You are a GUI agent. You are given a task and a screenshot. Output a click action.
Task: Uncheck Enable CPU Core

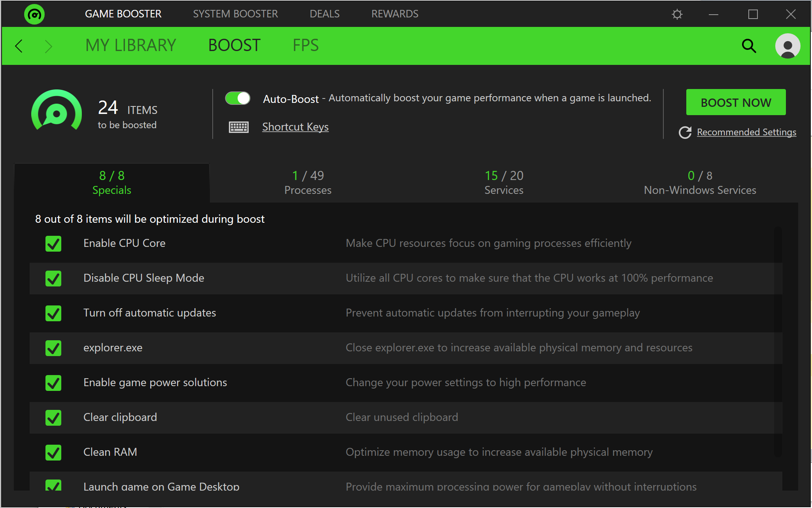pyautogui.click(x=53, y=243)
